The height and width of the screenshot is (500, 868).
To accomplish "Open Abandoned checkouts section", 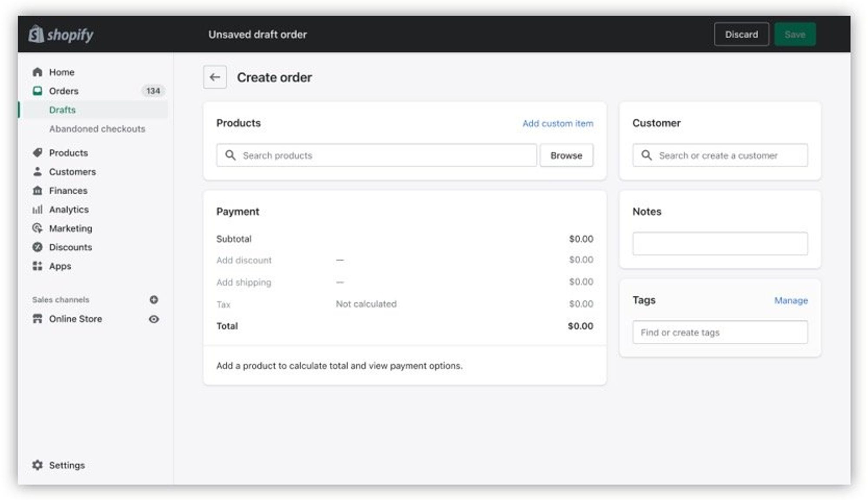I will point(97,129).
